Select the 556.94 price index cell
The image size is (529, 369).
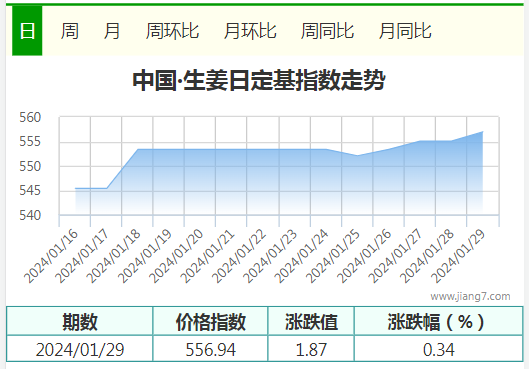[210, 349]
